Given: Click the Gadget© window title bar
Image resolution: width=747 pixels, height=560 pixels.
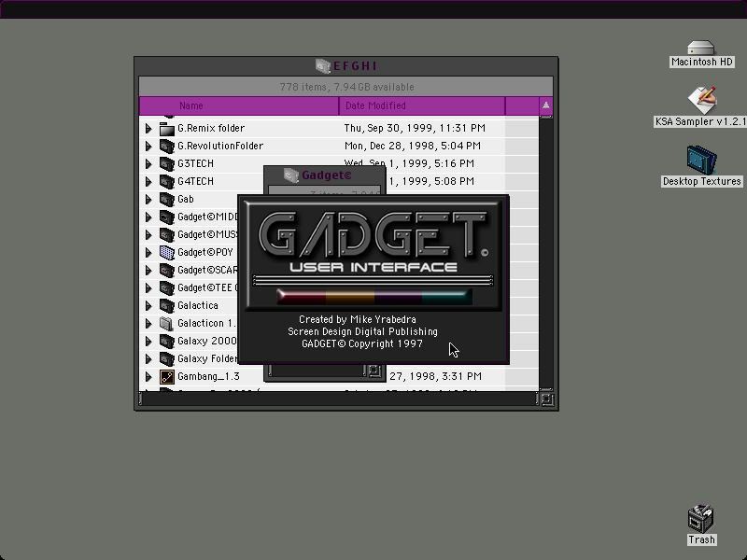Looking at the screenshot, I should [325, 175].
